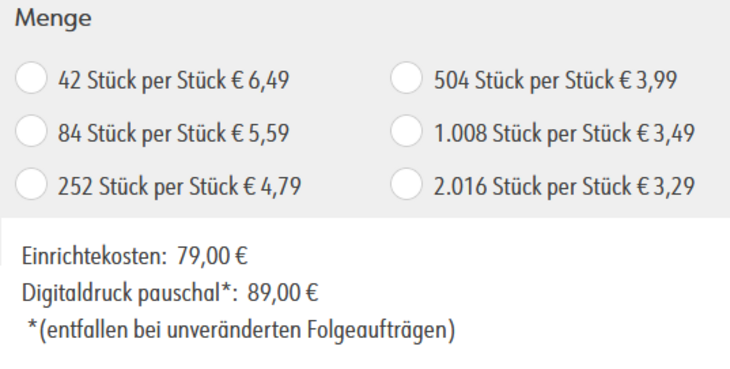Choose the 84 Stück quantity radio button
The height and width of the screenshot is (369, 730).
31,131
